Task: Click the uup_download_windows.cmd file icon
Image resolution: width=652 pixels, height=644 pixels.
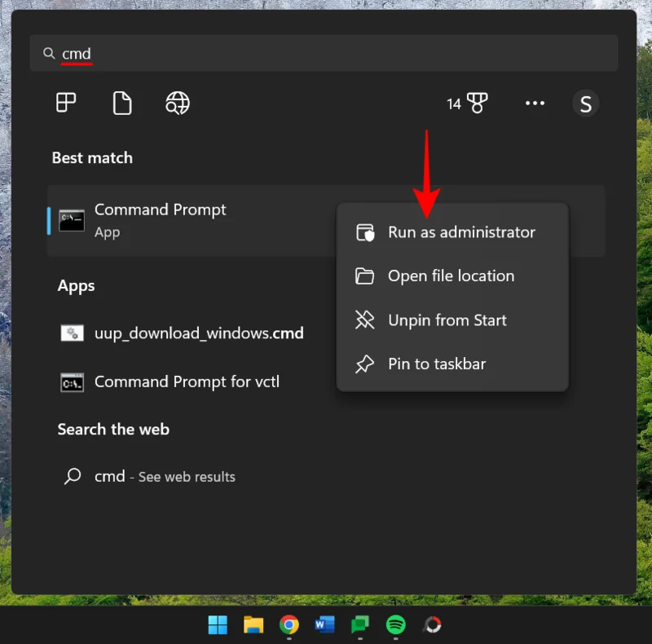Action: 72,333
